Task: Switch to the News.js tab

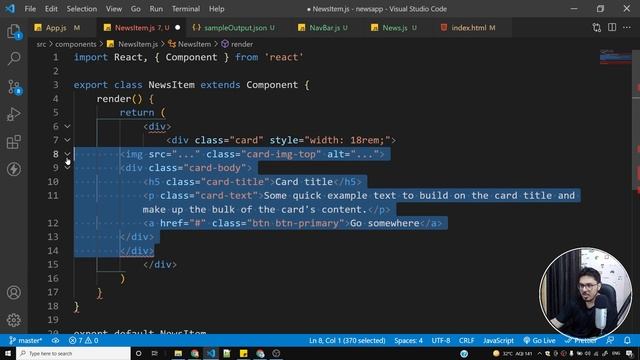Action: click(395, 28)
